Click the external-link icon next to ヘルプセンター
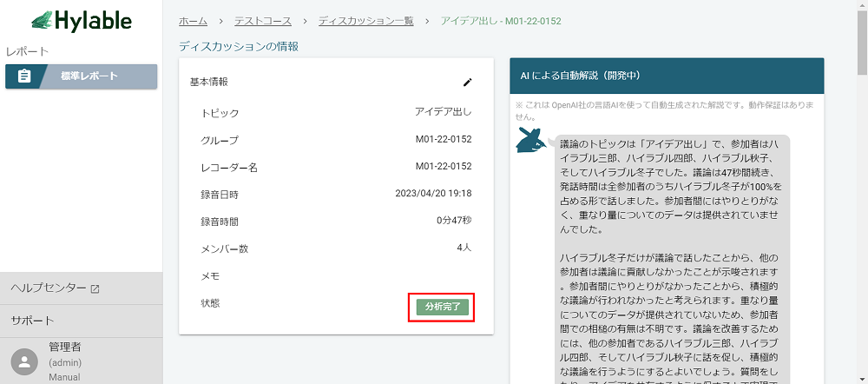Image resolution: width=868 pixels, height=384 pixels. (95, 288)
